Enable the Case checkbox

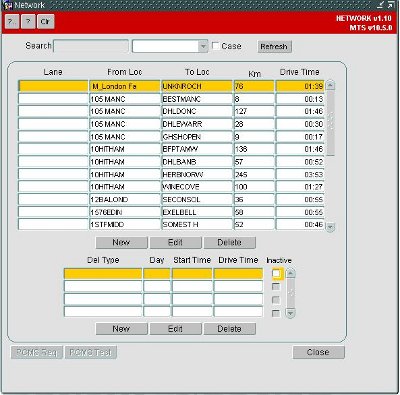216,46
